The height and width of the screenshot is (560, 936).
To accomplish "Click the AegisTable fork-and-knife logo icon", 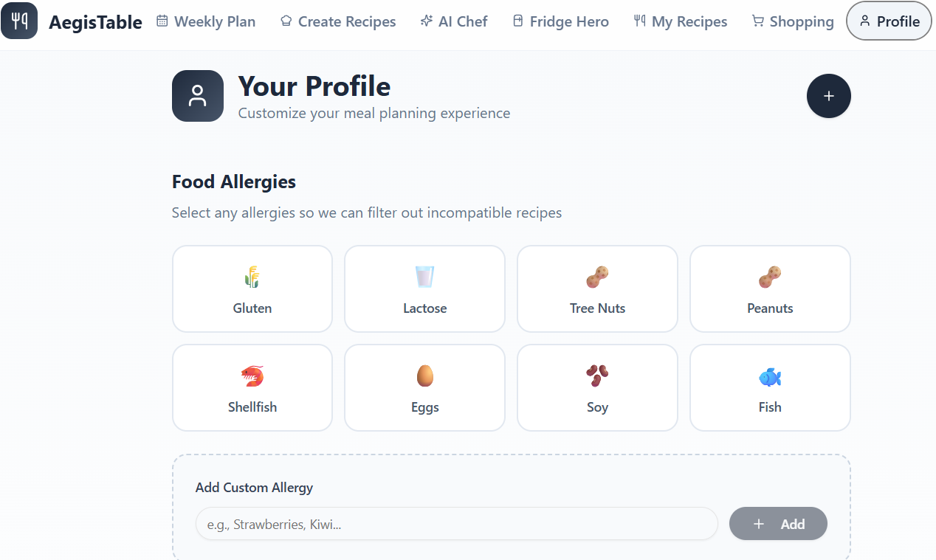I will [19, 21].
